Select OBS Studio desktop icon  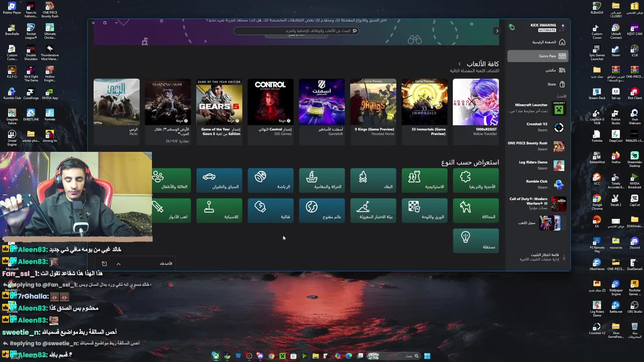(634, 306)
